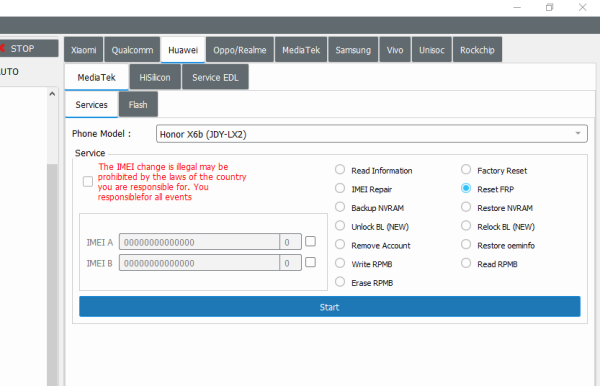Click the IMEI B check digit field

tap(290, 263)
